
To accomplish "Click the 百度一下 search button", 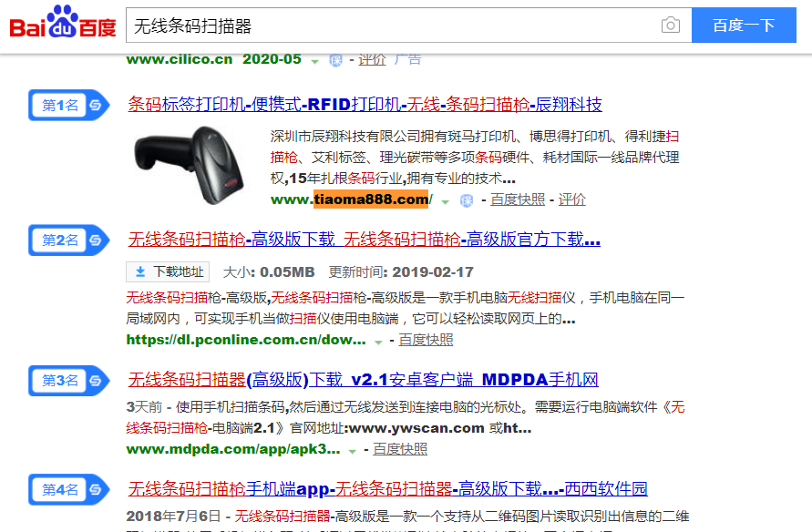I will [744, 25].
